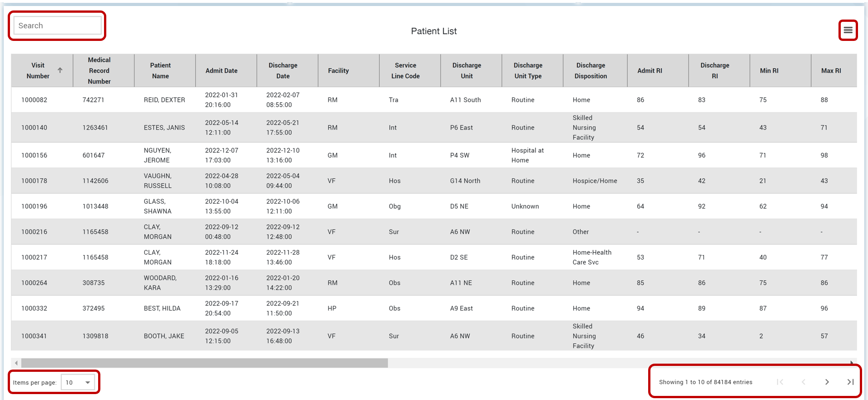This screenshot has height=400, width=868.
Task: Select visit number 1000178
Action: (34, 181)
